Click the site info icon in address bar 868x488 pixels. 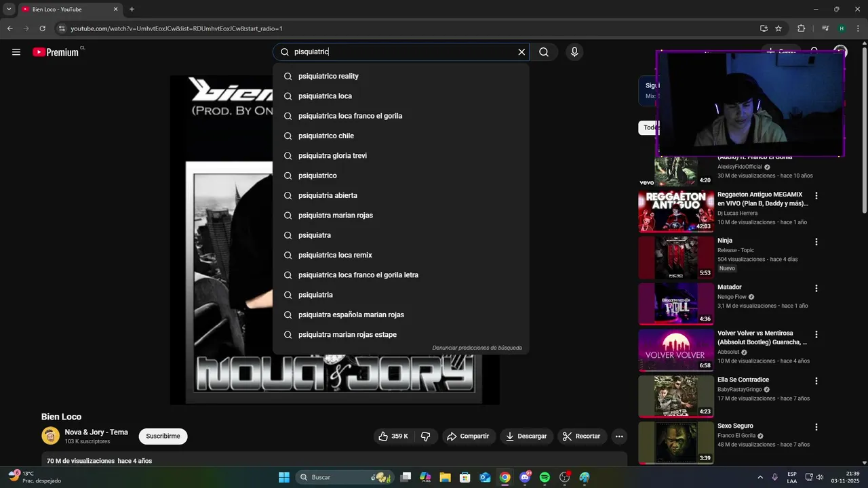point(62,28)
